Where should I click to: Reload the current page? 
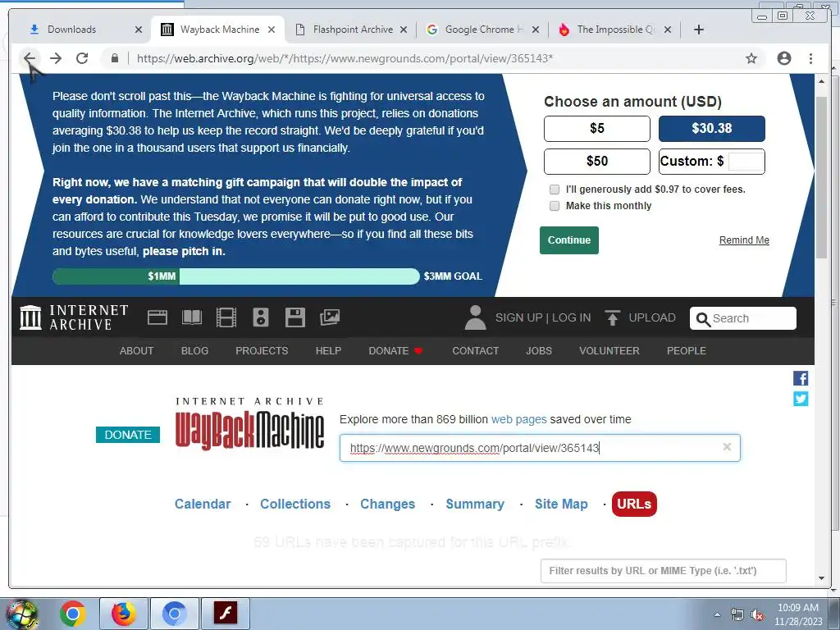point(82,58)
